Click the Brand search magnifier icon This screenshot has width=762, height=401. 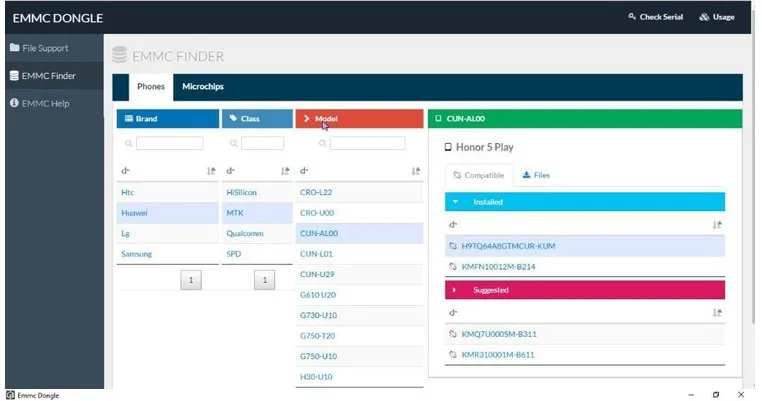tap(128, 143)
